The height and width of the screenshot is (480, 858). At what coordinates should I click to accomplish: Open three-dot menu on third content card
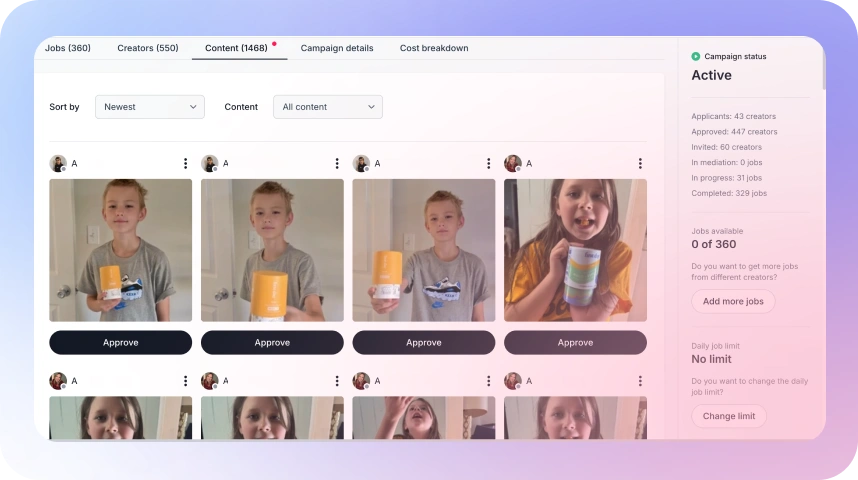coord(488,163)
